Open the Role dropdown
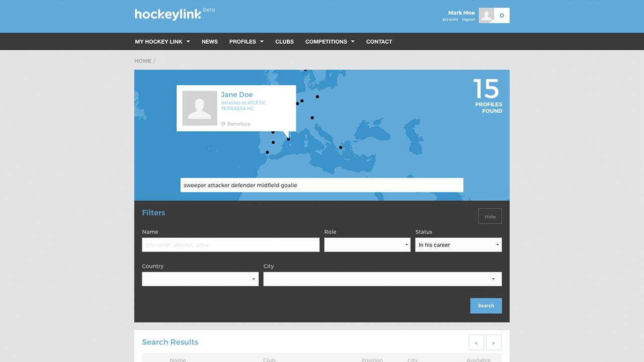The width and height of the screenshot is (644, 362). 367,245
